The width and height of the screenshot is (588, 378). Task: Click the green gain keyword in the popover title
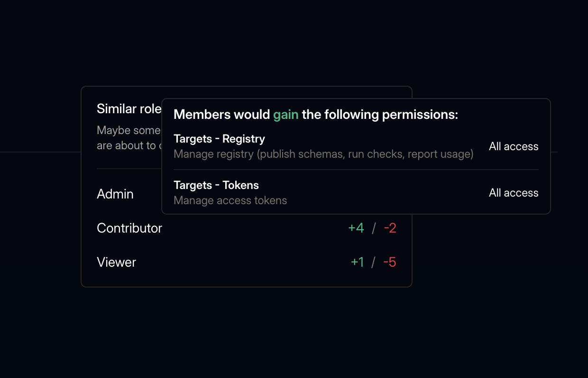pyautogui.click(x=286, y=114)
